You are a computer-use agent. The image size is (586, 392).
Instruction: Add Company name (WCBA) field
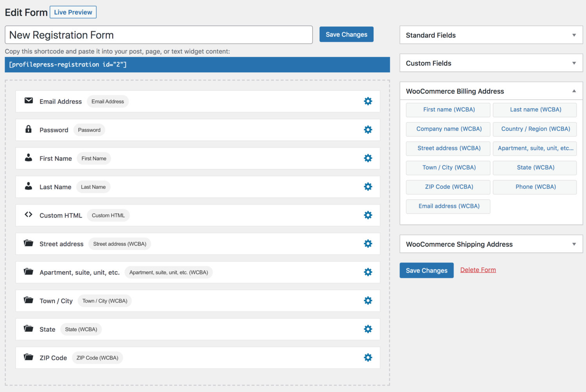pyautogui.click(x=448, y=129)
